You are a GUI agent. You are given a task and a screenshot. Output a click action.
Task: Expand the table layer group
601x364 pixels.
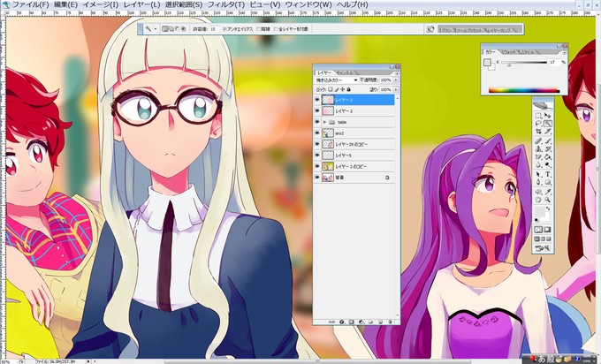point(325,122)
